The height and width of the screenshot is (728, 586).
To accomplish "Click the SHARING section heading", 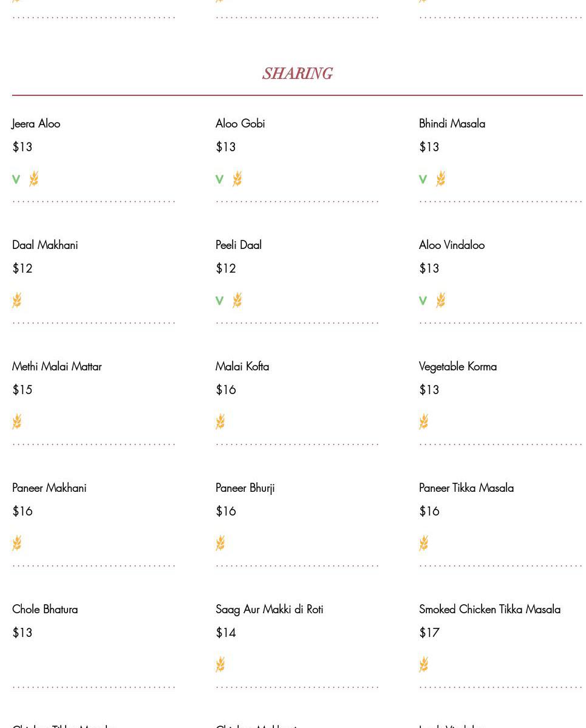I will pos(297,74).
